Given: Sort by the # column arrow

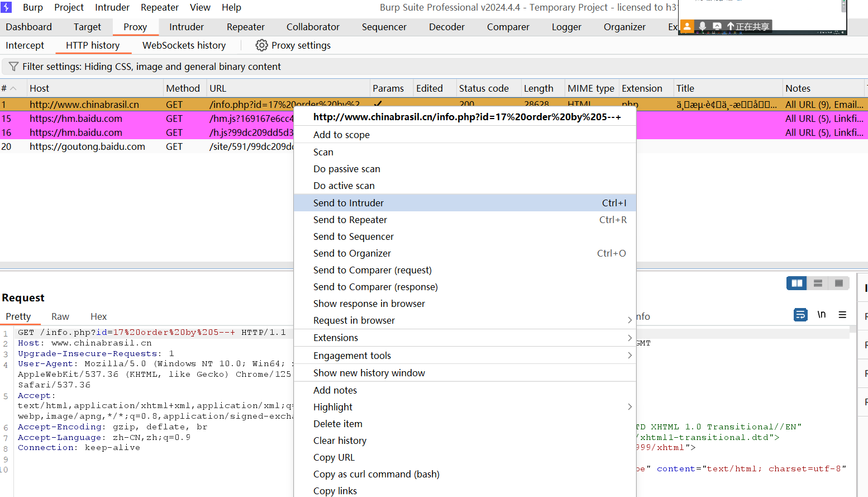Looking at the screenshot, I should point(13,88).
